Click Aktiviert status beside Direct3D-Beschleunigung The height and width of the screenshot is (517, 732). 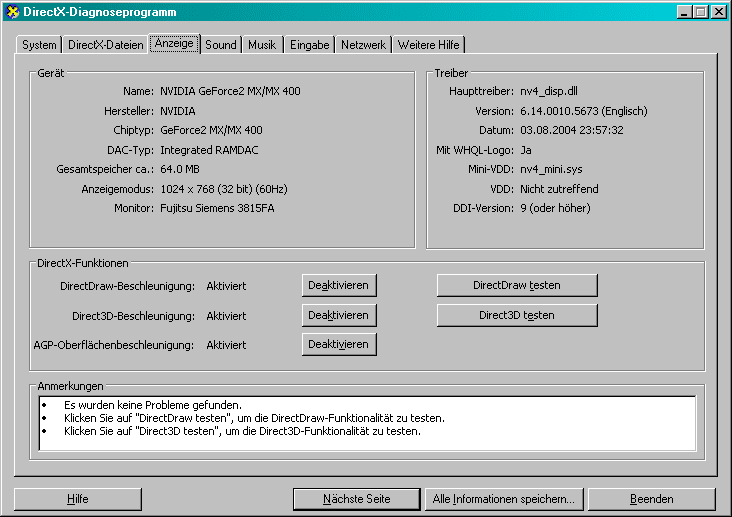(x=226, y=316)
